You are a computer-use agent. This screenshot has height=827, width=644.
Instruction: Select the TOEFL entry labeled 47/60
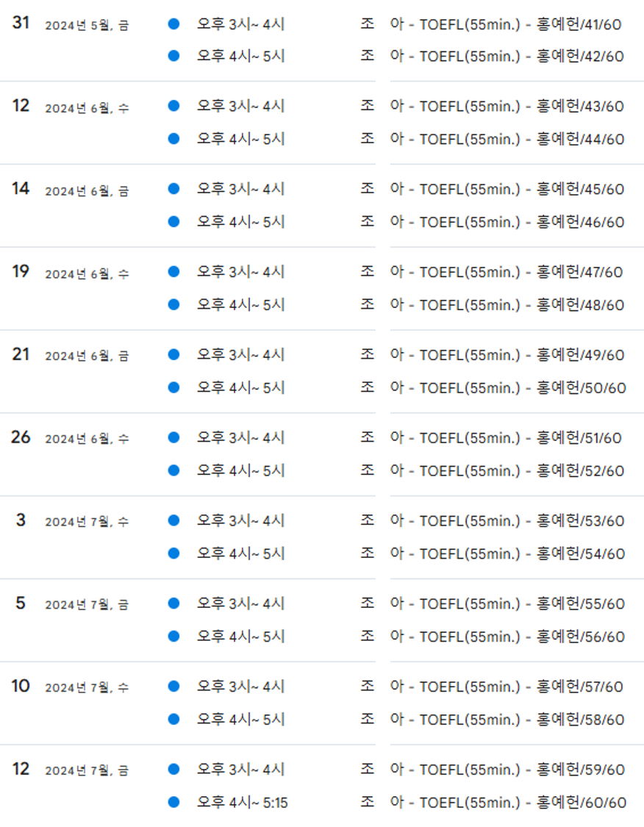tap(492, 271)
